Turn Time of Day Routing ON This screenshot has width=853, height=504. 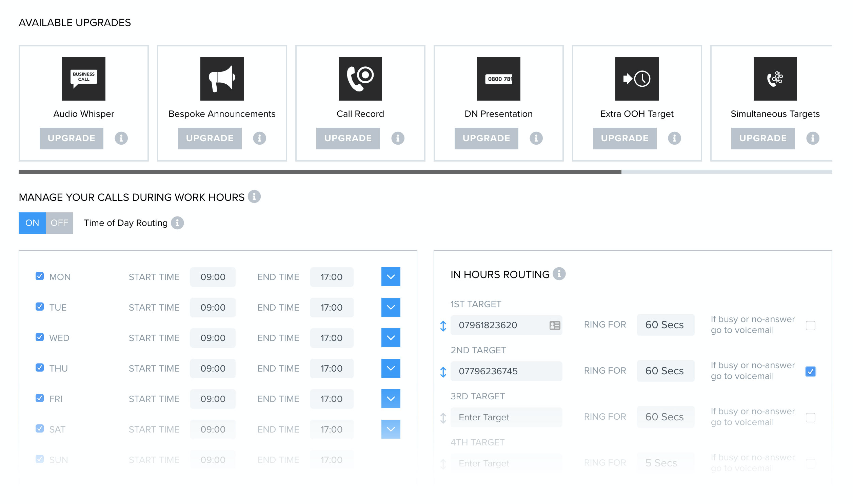pyautogui.click(x=32, y=223)
